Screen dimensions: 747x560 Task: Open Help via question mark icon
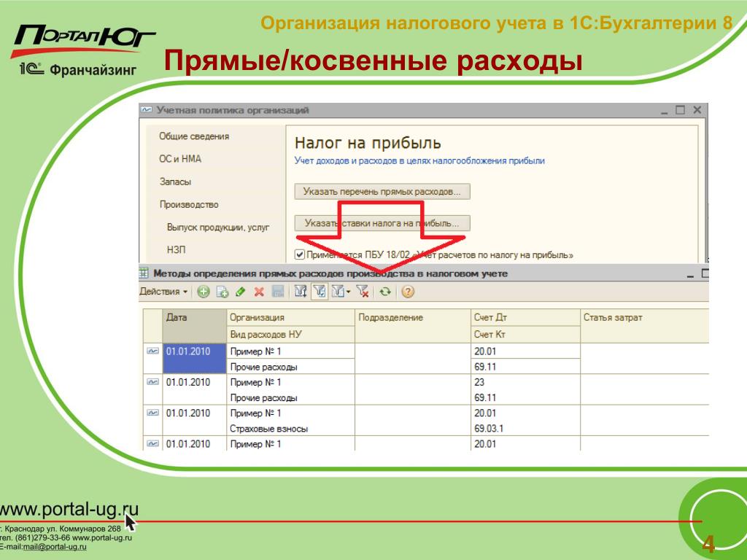point(407,292)
